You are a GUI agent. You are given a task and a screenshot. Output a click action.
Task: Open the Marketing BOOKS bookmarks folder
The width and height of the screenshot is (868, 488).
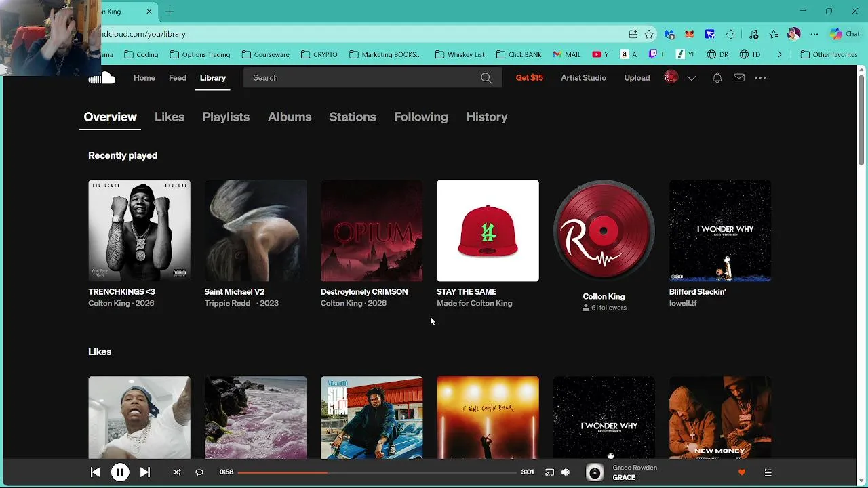click(x=385, y=54)
